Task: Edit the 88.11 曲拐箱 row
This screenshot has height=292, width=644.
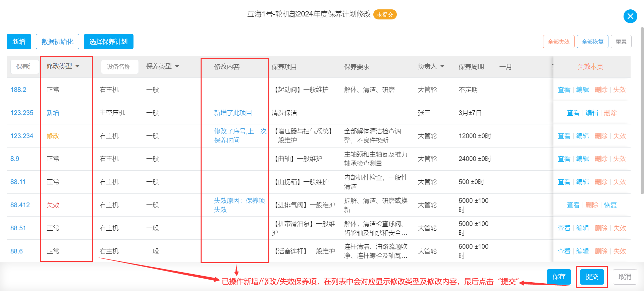Action: (x=582, y=182)
